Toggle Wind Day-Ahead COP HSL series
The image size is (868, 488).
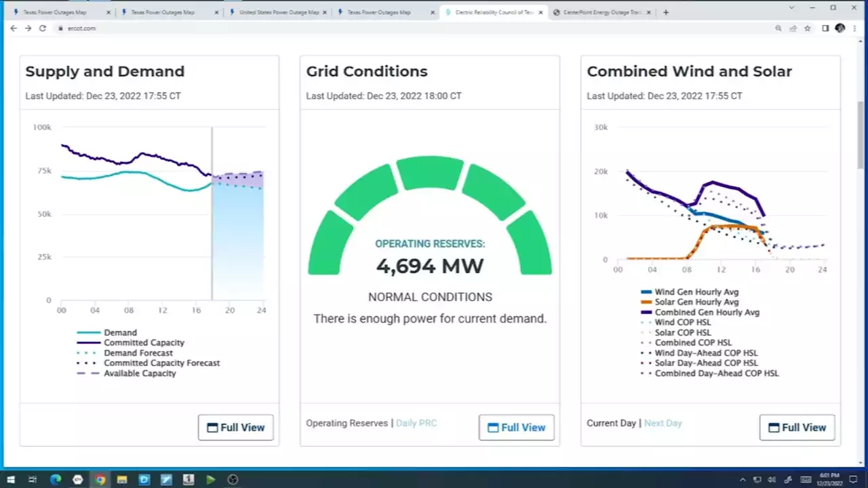pyautogui.click(x=699, y=353)
